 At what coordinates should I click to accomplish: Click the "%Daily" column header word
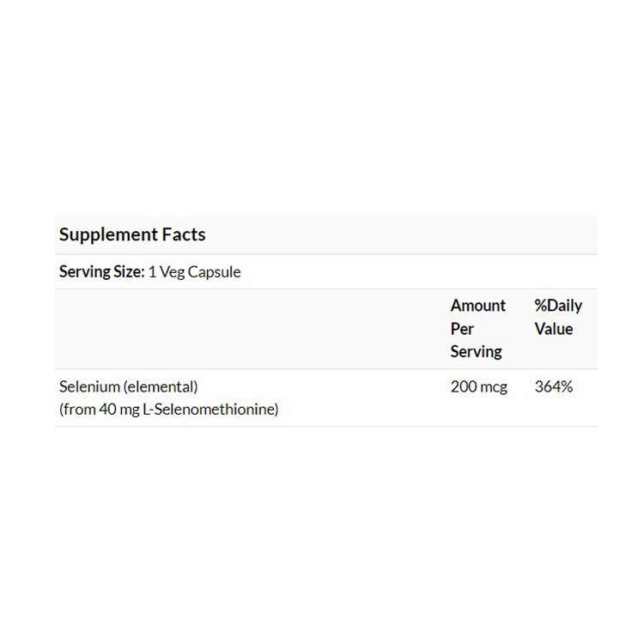[558, 306]
